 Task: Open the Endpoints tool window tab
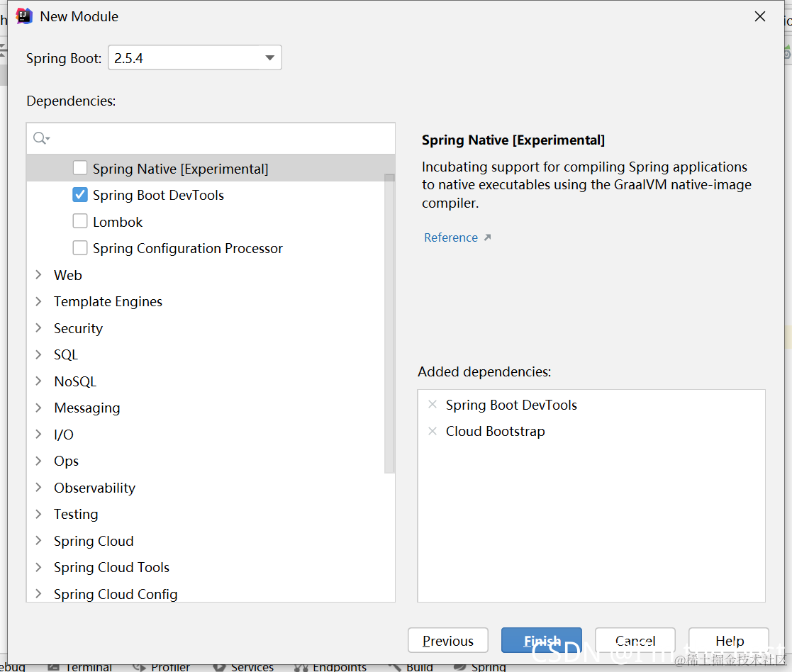(x=330, y=668)
